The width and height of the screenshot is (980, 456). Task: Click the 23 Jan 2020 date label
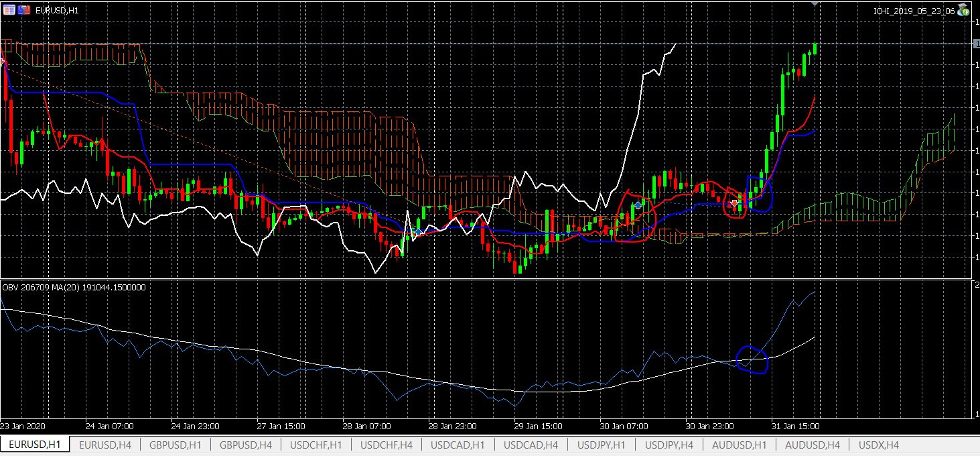click(x=21, y=426)
